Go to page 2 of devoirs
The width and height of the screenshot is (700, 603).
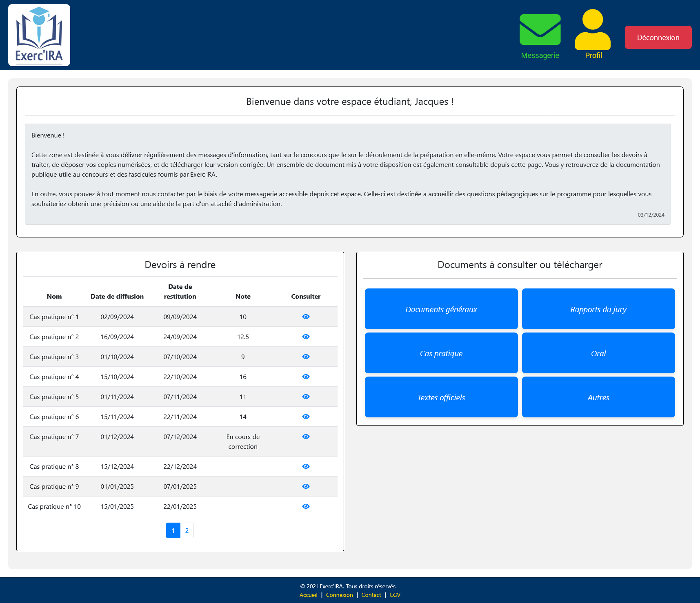click(187, 530)
